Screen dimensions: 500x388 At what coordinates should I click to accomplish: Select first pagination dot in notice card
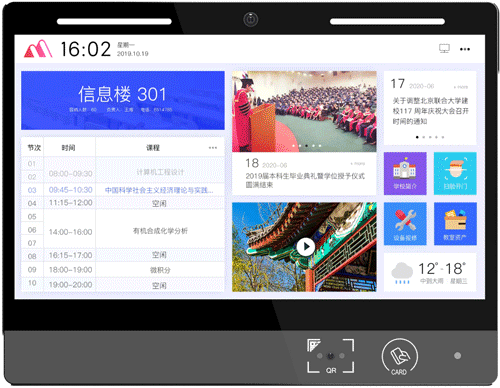point(417,137)
